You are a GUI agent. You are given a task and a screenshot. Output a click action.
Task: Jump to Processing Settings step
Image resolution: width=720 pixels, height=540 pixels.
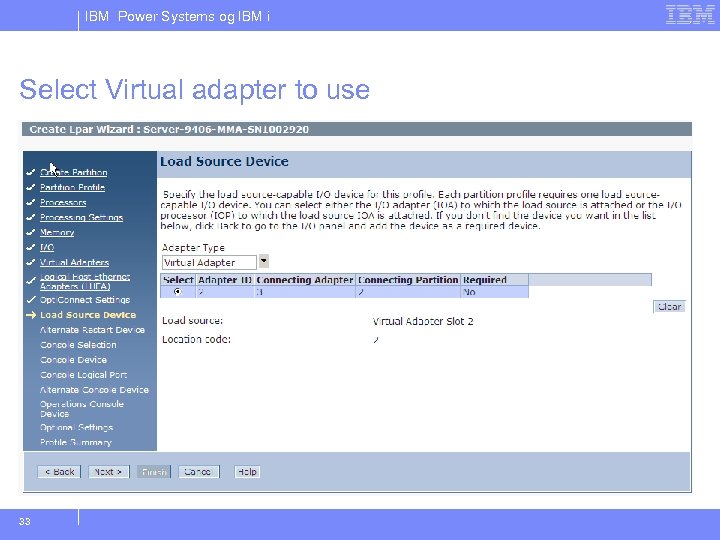(81, 218)
